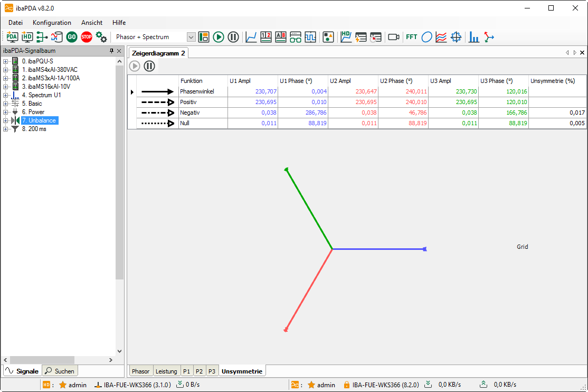The image size is (588, 392).
Task: Pin the ibaPDA-Signalbaum panel
Action: coord(111,51)
